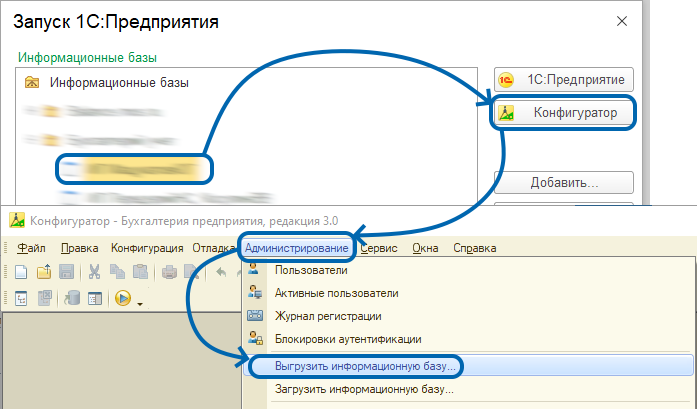This screenshot has width=697, height=409.
Task: Open the Справка menu
Action: (474, 248)
